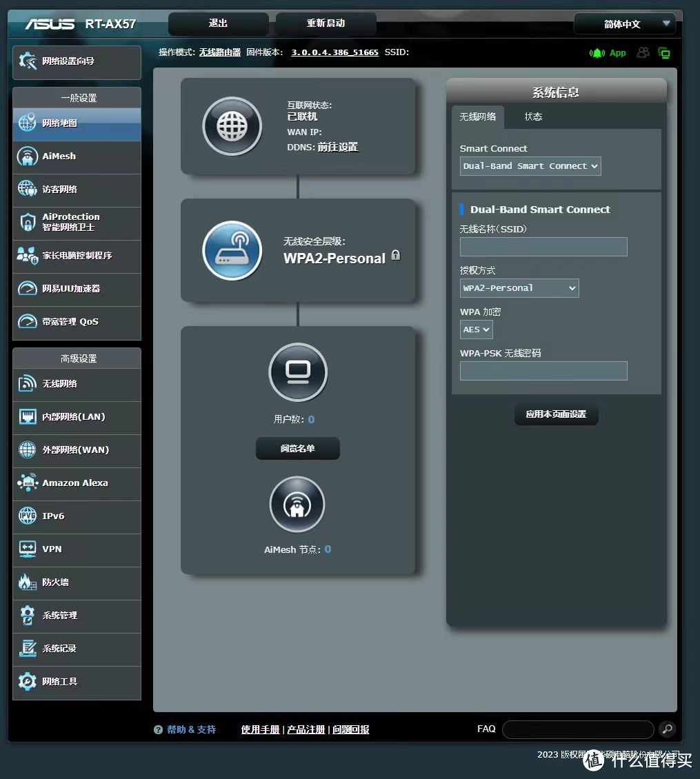
Task: Click the WPA-PSK 无线密码 input field
Action: click(543, 371)
